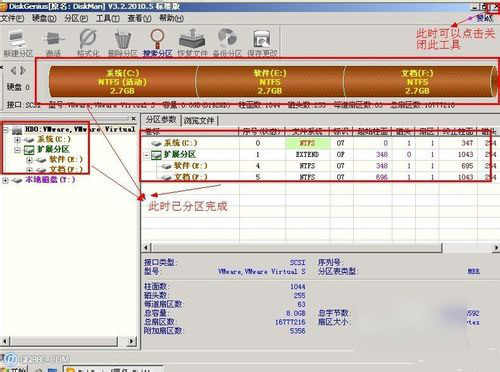The height and width of the screenshot is (372, 500).
Task: Click the 16777216 总扇区数 value
Action: click(290, 322)
